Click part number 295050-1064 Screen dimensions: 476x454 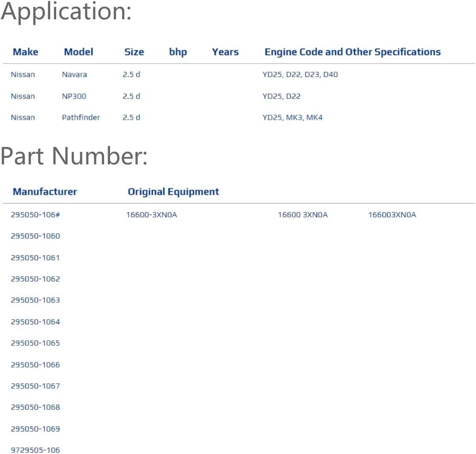tap(35, 322)
